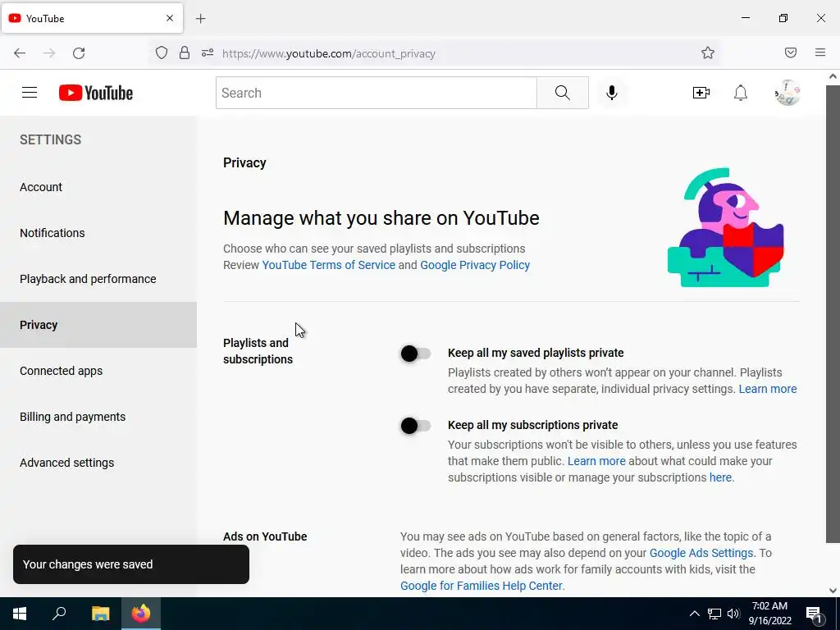Show hidden system tray icons
This screenshot has height=630, width=840.
tap(694, 614)
